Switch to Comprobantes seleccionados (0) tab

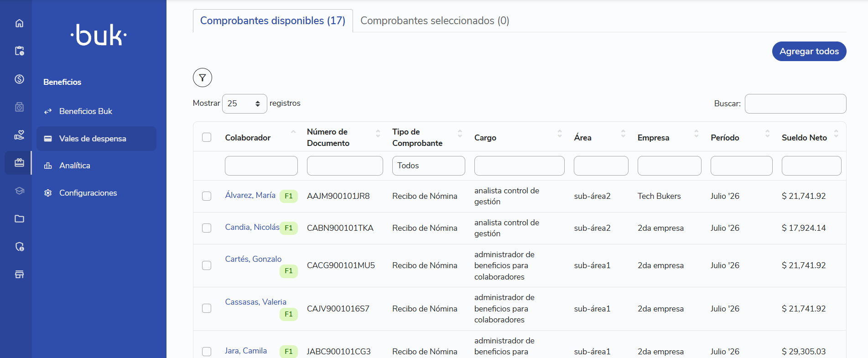[x=435, y=21]
